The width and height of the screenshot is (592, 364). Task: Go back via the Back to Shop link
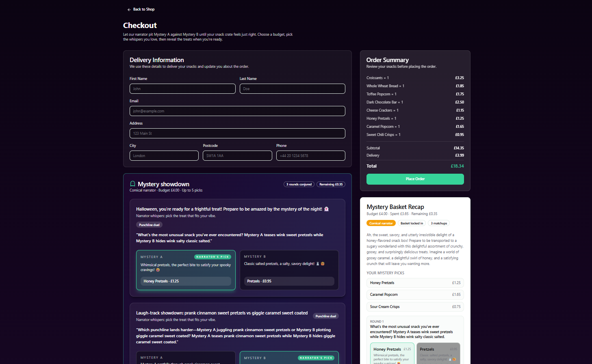click(x=141, y=9)
